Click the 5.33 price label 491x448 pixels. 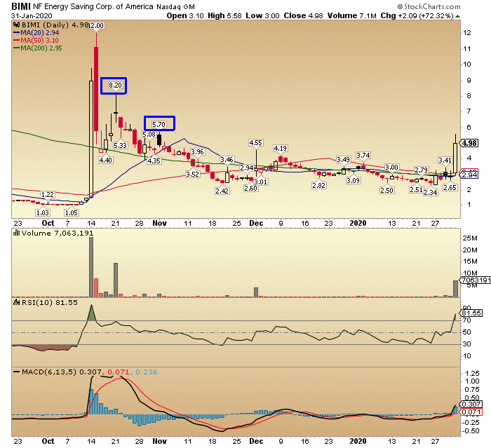coord(120,146)
